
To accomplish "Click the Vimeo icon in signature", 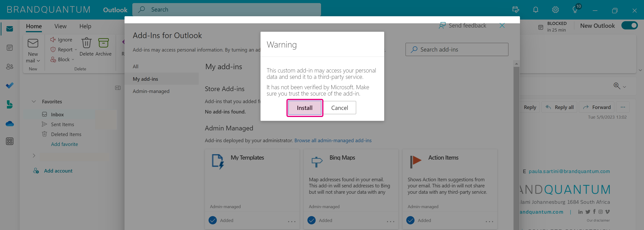I will click(607, 212).
